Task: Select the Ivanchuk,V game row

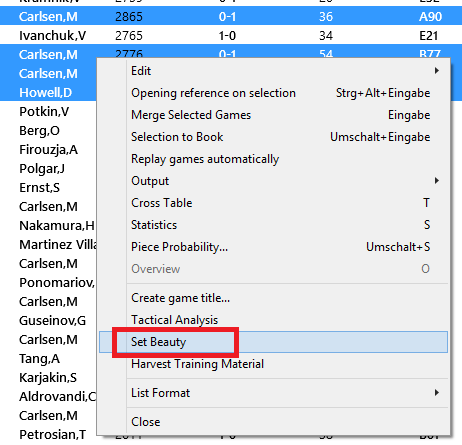Action: point(231,35)
